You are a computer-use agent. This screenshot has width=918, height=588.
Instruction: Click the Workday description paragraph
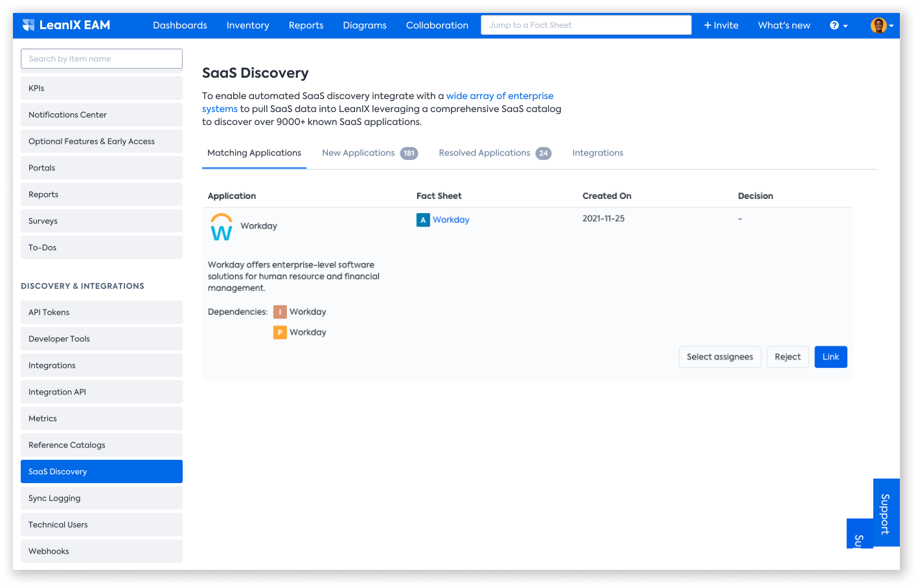tap(293, 277)
